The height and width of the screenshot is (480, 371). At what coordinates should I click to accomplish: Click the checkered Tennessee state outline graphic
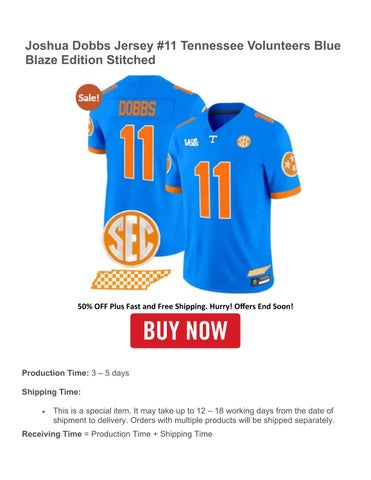[131, 279]
